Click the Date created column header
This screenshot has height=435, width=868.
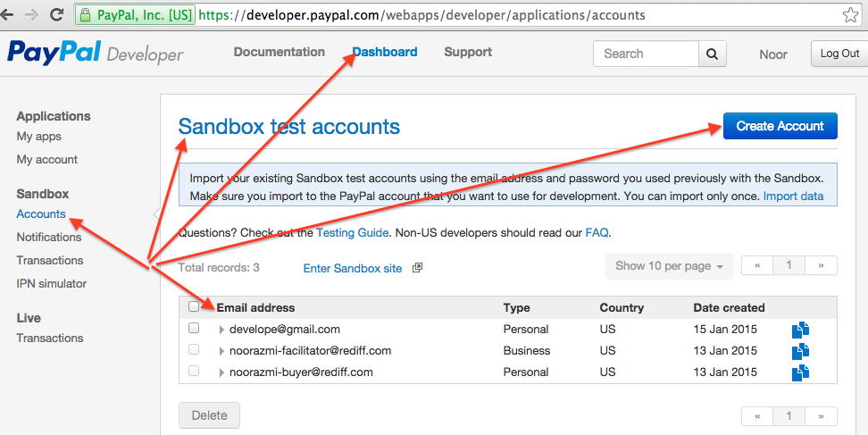click(x=729, y=307)
